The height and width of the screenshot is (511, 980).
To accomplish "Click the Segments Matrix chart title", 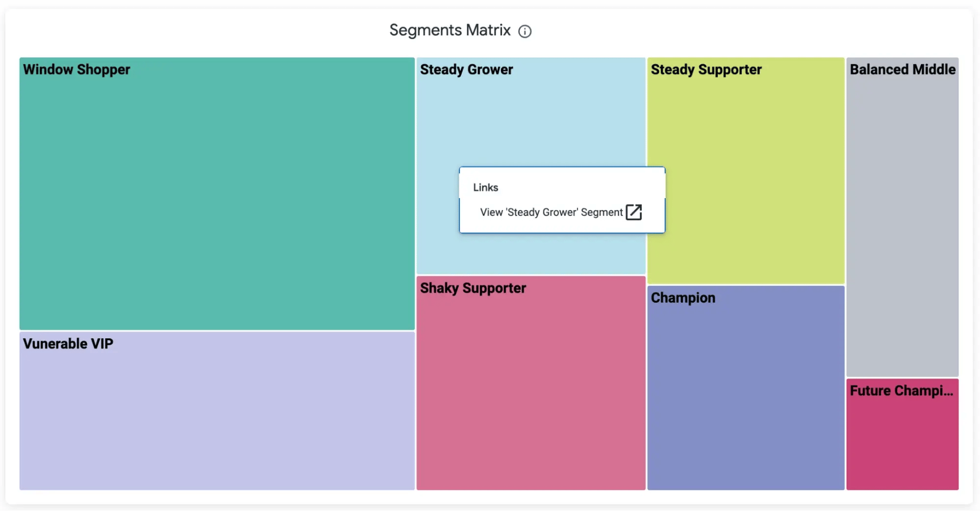I will tap(450, 30).
